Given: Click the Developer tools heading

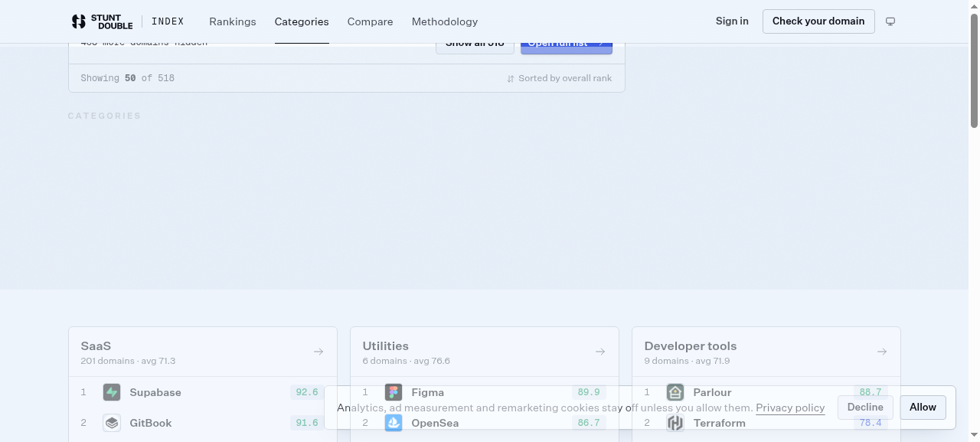Looking at the screenshot, I should coord(690,346).
